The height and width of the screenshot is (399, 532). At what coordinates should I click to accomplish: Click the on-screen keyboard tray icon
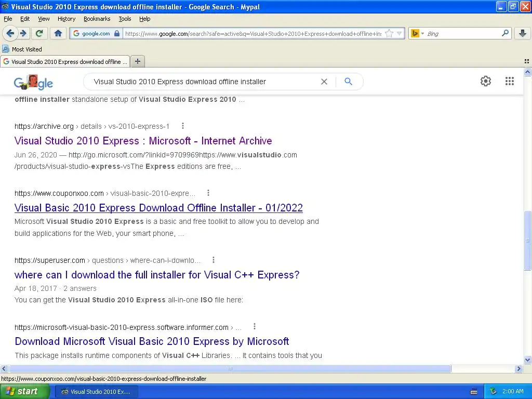[x=474, y=392]
